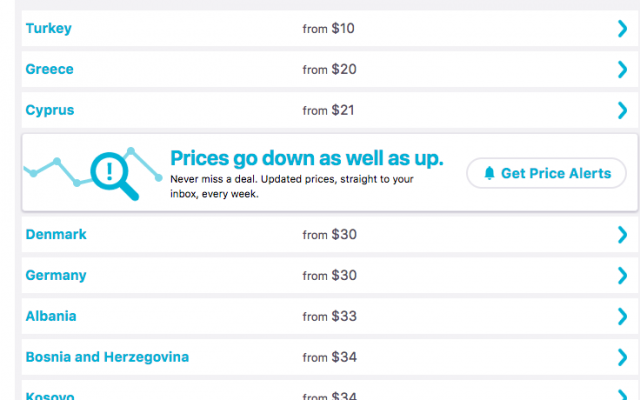
Task: Open Bosnia and Herzegovina destination link
Action: coord(107,357)
